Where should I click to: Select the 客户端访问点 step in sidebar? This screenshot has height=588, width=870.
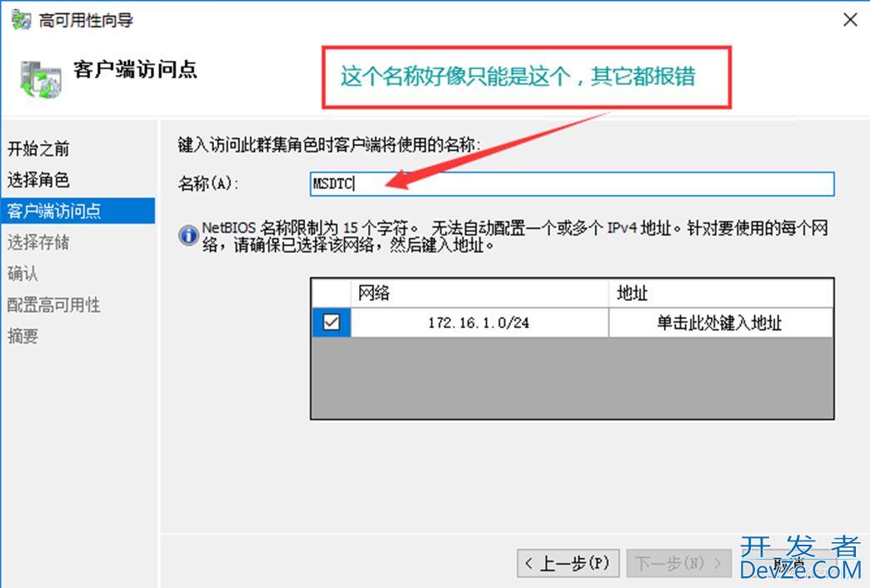coord(77,211)
